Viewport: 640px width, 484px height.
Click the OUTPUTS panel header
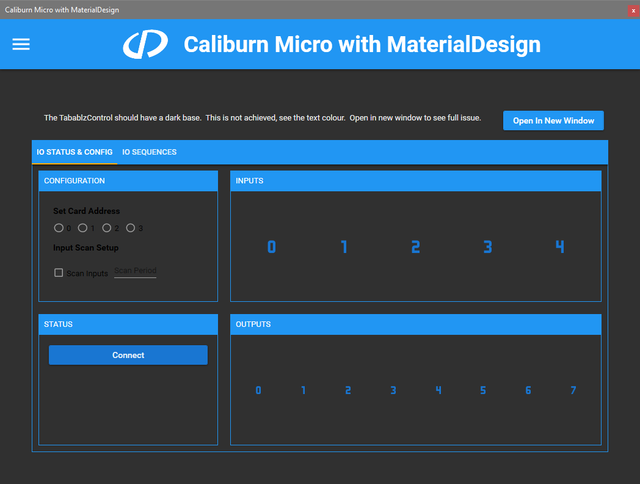(416, 324)
